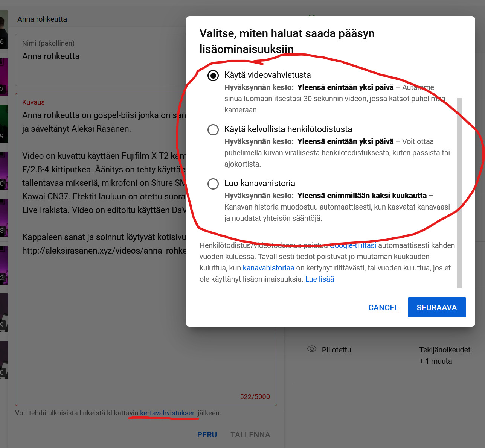The height and width of the screenshot is (448, 485).
Task: Click the '+ 1 muuta' text
Action: (435, 361)
